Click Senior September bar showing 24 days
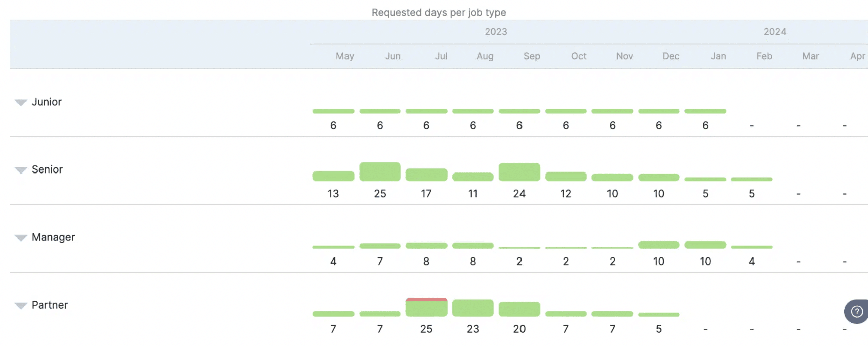The image size is (868, 346). (519, 172)
